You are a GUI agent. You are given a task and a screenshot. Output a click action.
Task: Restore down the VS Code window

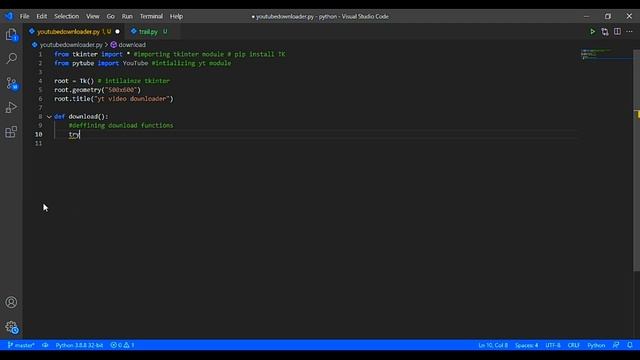[x=608, y=16]
